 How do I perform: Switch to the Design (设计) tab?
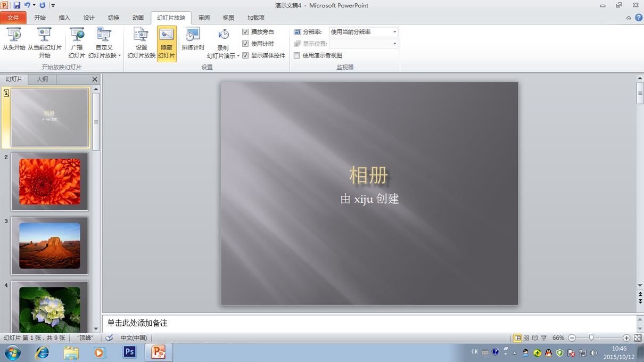click(x=89, y=18)
